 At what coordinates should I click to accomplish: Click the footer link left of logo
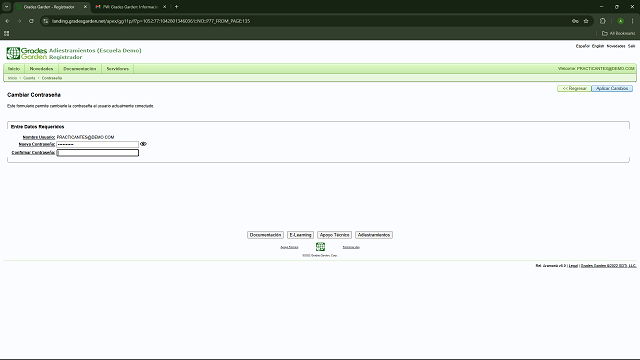click(289, 247)
